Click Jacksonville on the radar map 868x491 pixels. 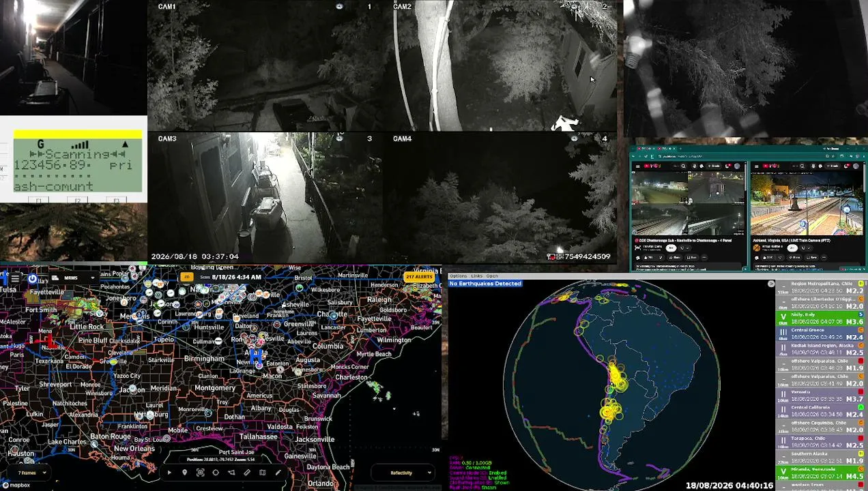(x=315, y=439)
